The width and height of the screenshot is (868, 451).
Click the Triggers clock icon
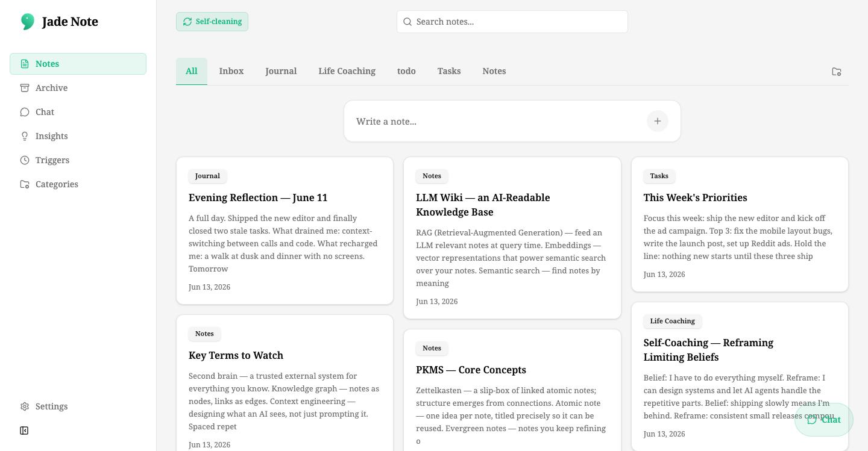[25, 160]
